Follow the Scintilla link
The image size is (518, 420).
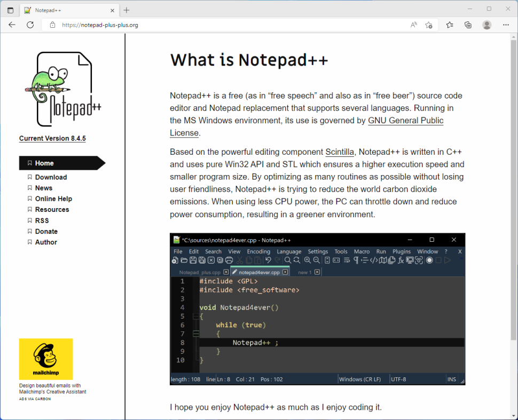pyautogui.click(x=340, y=152)
